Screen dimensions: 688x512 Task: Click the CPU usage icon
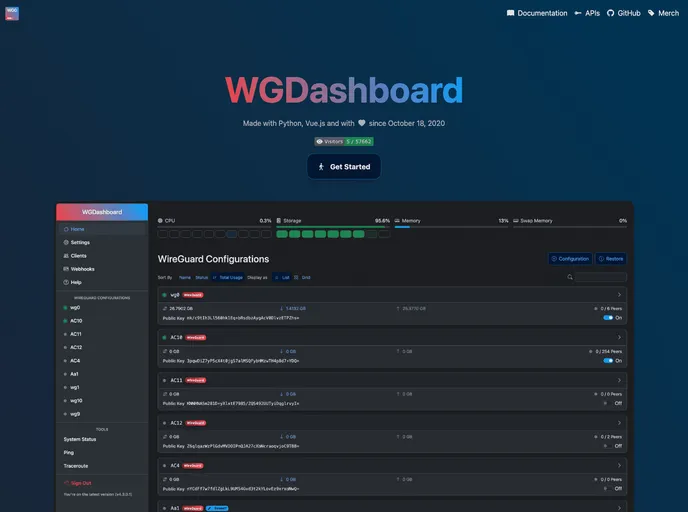pyautogui.click(x=160, y=221)
